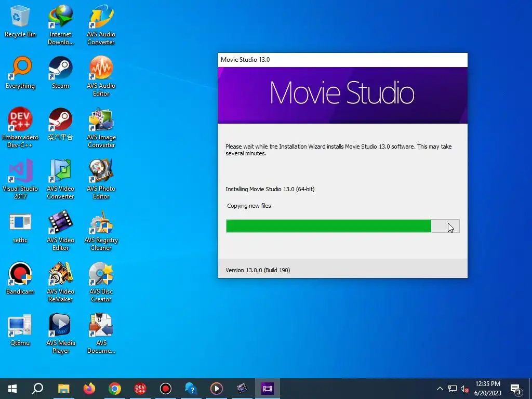Select the AVS Audio Editor desktop shortcut
Viewport: 532px width, 399px height.
coord(101,76)
